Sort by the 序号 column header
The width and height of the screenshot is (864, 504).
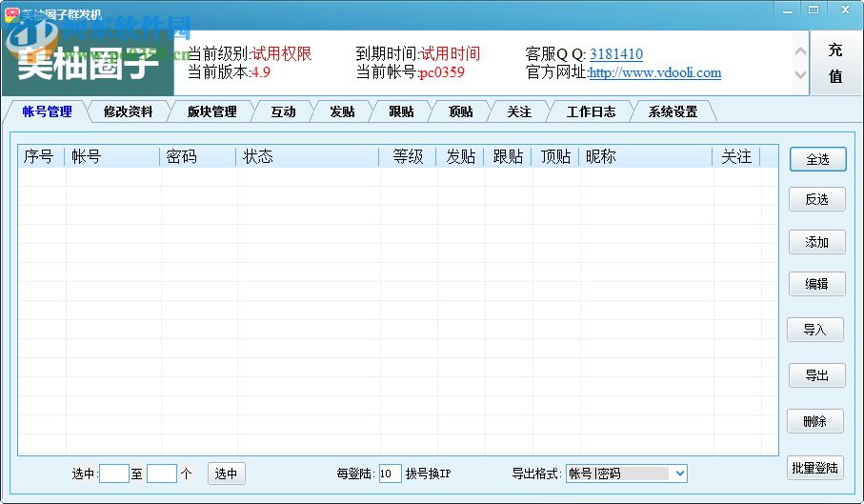[41, 157]
